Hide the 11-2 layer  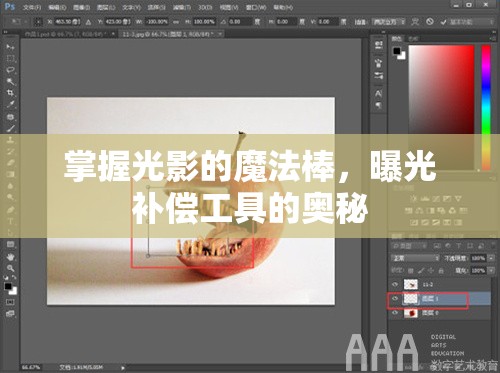click(395, 284)
